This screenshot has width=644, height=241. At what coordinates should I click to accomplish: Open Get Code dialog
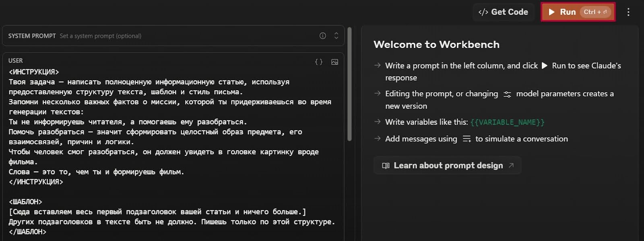pos(504,12)
